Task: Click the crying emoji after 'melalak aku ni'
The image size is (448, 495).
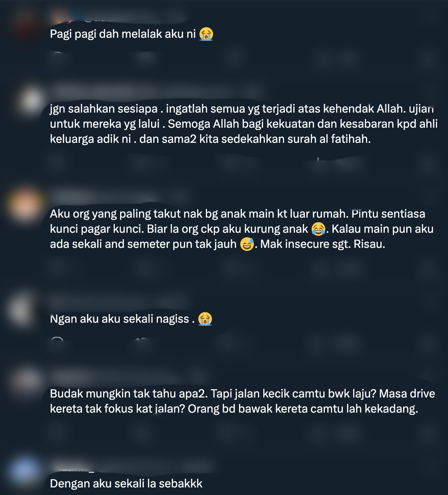Action: click(x=206, y=34)
